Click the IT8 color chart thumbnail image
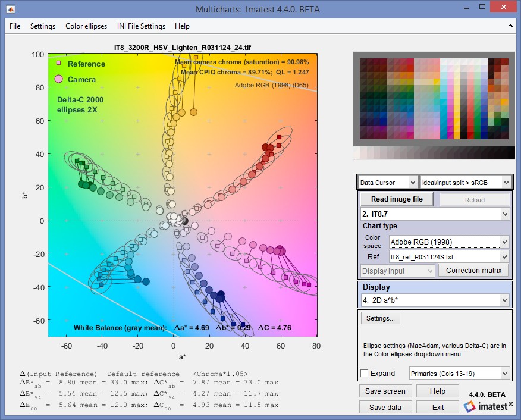This screenshot has height=420, width=521. 434,98
